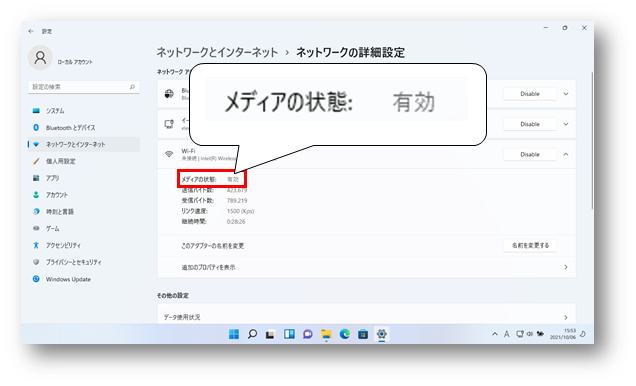Open File Explorer from taskbar
Image resolution: width=636 pixels, height=386 pixels.
[x=326, y=334]
